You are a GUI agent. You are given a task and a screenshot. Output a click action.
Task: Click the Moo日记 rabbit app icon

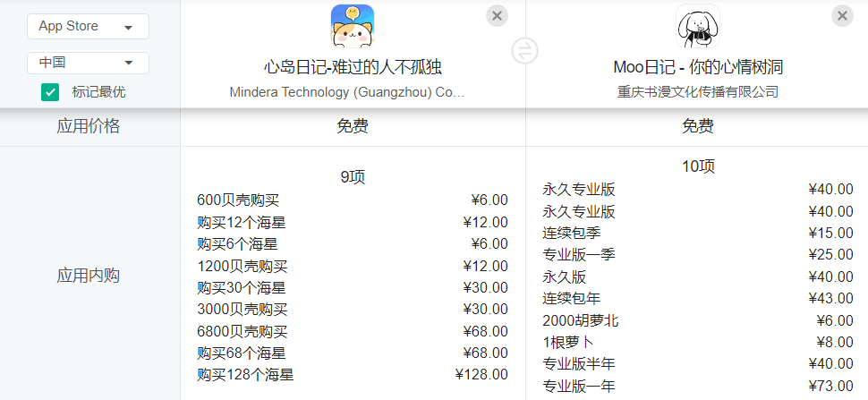click(x=697, y=26)
